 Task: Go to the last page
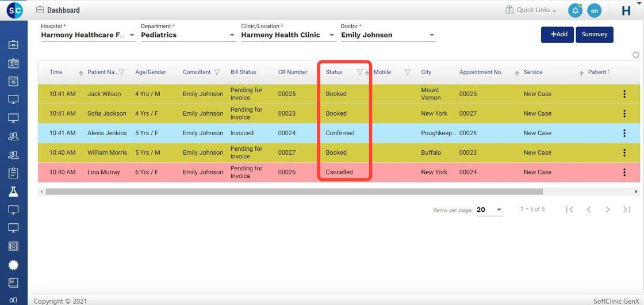click(x=626, y=209)
